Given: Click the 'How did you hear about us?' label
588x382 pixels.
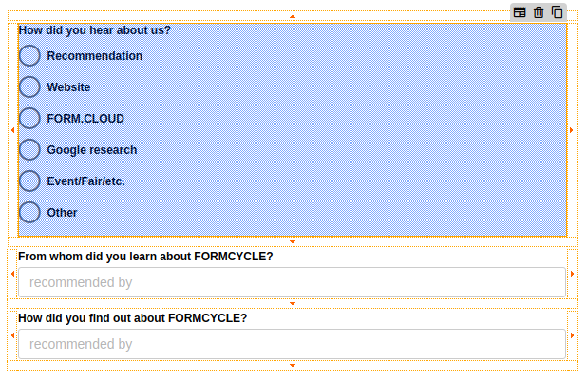Looking at the screenshot, I should click(x=95, y=30).
